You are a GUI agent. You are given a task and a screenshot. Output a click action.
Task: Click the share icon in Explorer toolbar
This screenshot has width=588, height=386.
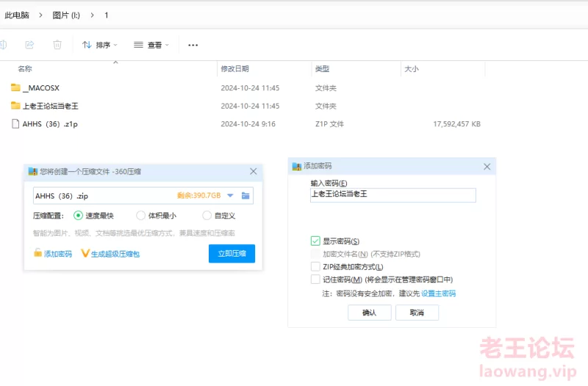29,45
